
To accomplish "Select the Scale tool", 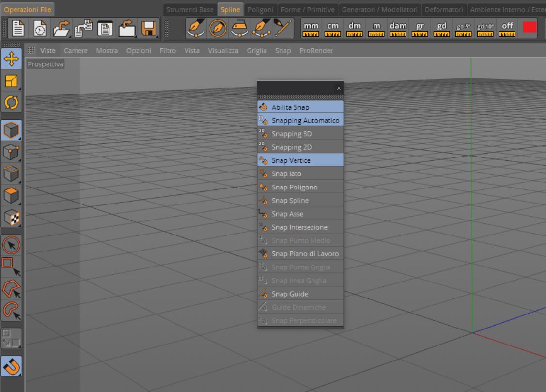I will coord(11,81).
